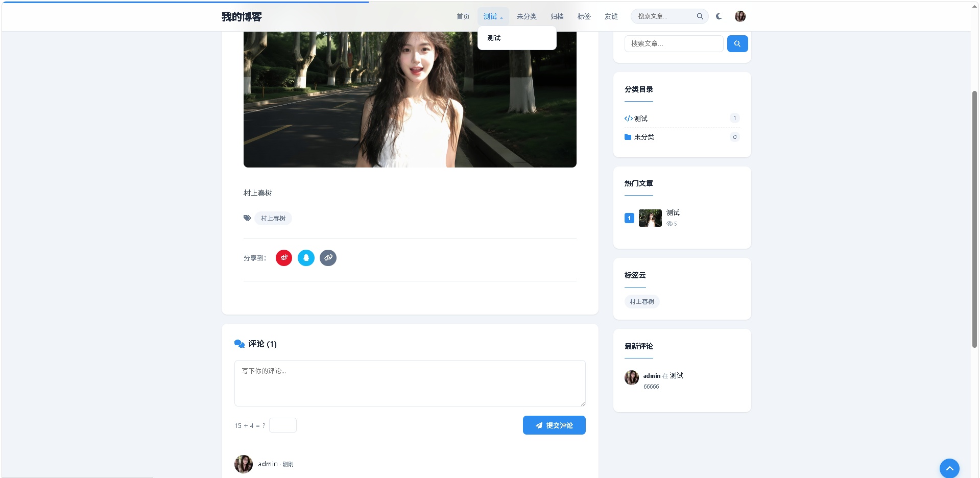Click the comments bubble icon
This screenshot has height=478, width=980.
pos(239,344)
